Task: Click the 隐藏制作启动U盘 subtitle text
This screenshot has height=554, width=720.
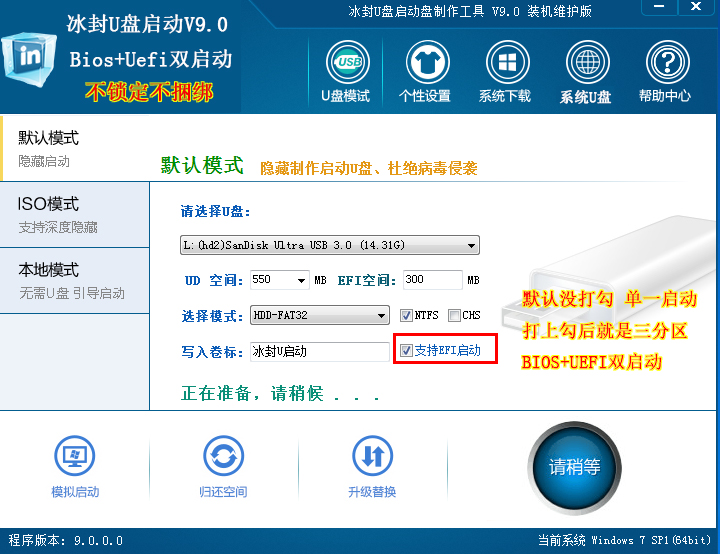Action: [x=369, y=169]
